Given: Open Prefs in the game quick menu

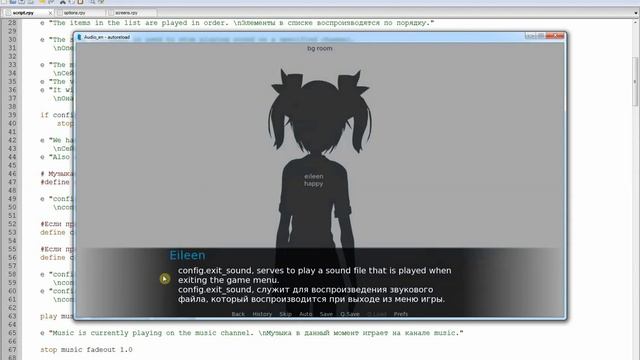Looking at the screenshot, I should pyautogui.click(x=401, y=314).
